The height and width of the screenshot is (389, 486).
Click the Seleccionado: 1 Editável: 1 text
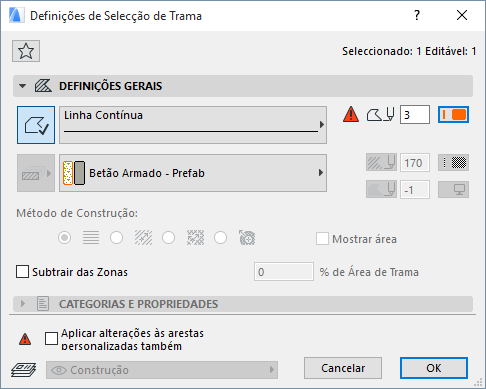(x=409, y=51)
